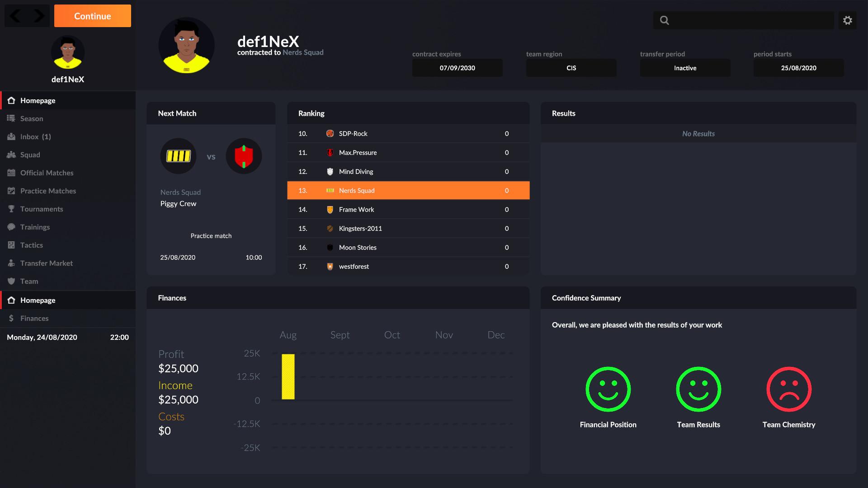Open the settings gear in the top bar
The height and width of the screenshot is (488, 868).
[x=848, y=20]
